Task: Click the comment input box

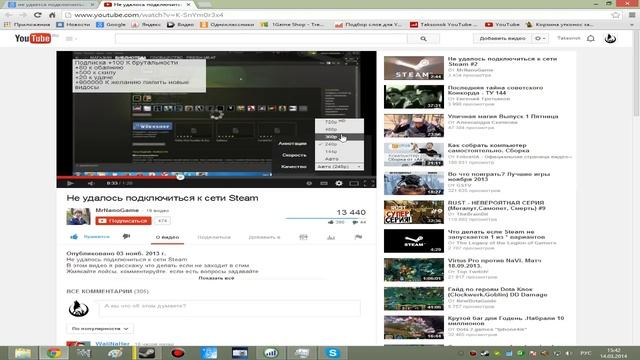Action: [229, 308]
